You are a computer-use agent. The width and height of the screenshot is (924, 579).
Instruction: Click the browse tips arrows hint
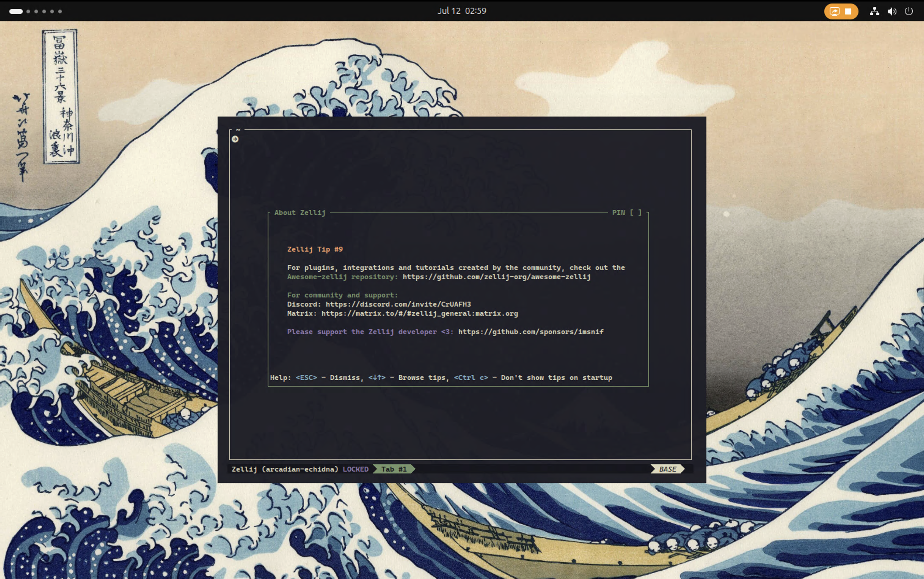377,378
